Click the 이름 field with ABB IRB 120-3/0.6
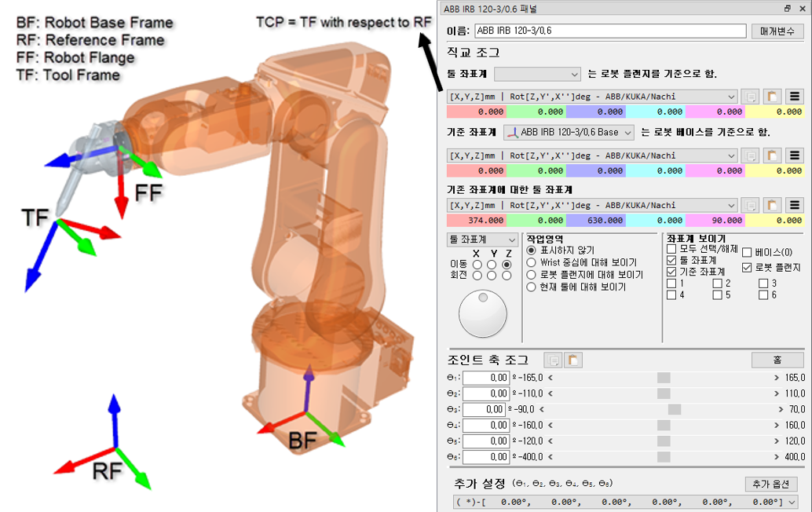812x512 pixels. 610,31
